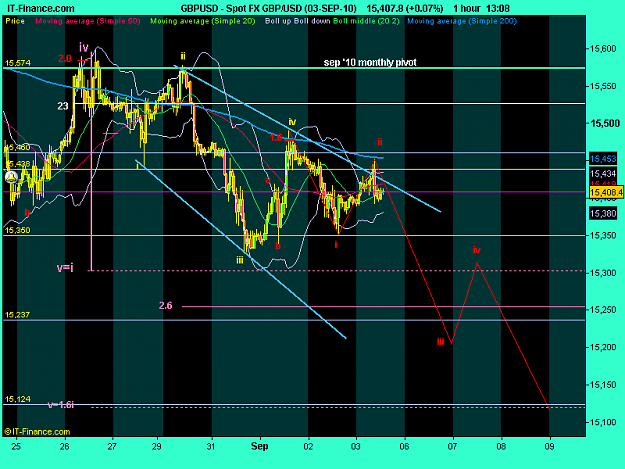Click IT-Finance.com header text at top-left

(x=39, y=8)
